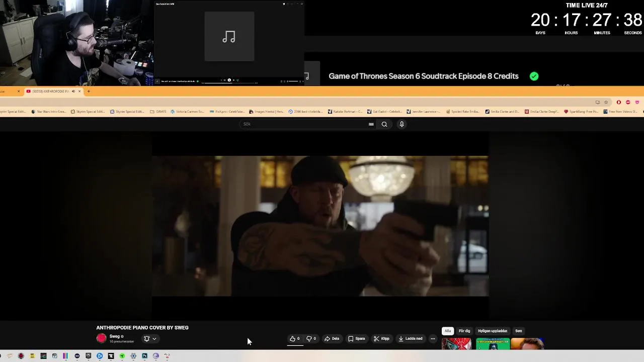Open the three-dot more actions menu
The image size is (644, 362).
point(433,339)
